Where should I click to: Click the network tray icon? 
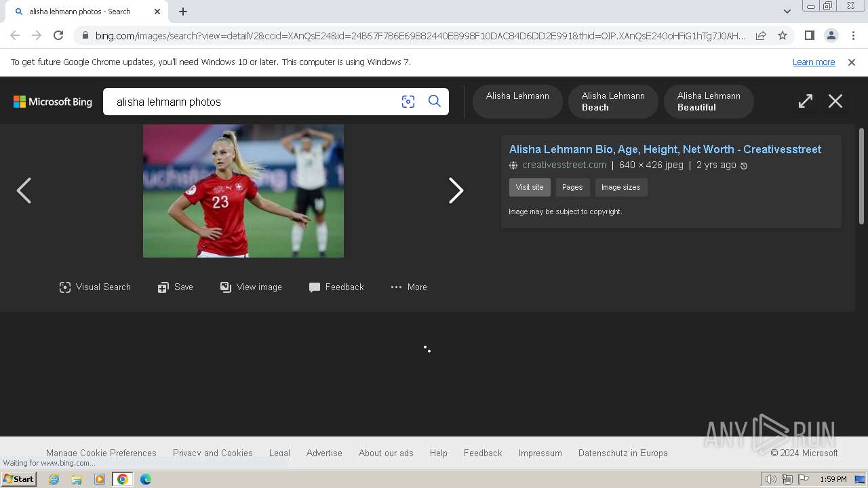787,479
